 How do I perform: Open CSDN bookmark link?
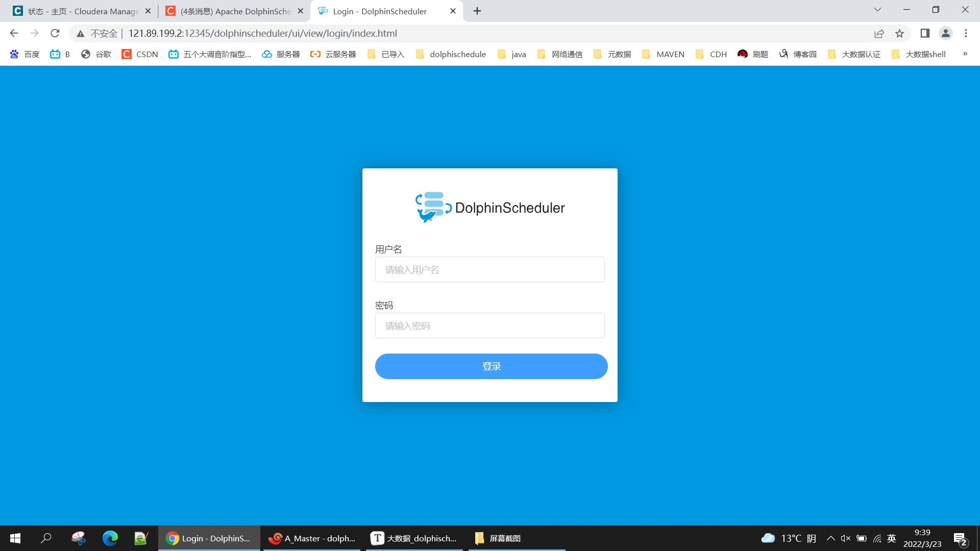[140, 54]
